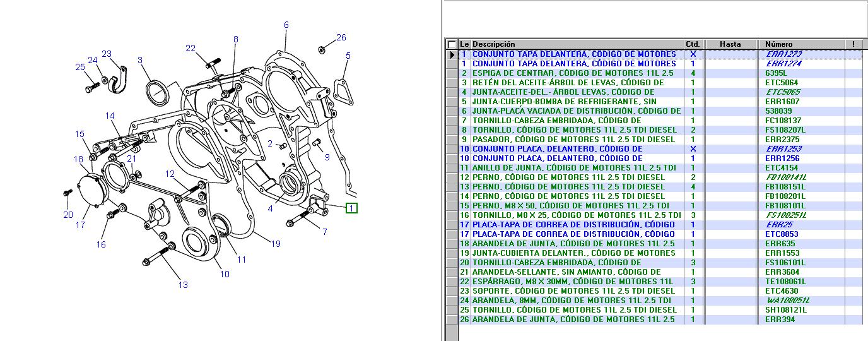Select part number FS108207L

coord(784,130)
